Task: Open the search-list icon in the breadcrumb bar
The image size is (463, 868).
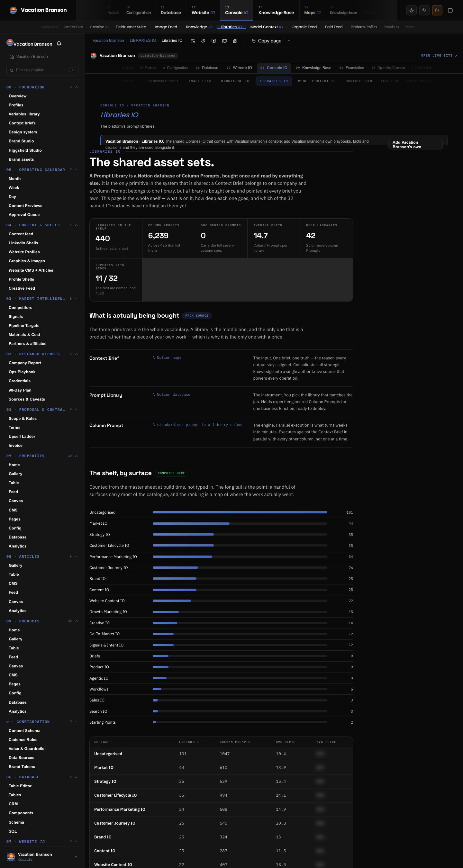Action: 193,41
